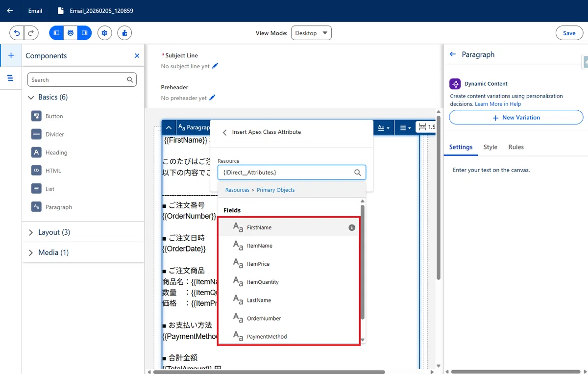Redo the last undone edit
588x374 pixels.
31,33
